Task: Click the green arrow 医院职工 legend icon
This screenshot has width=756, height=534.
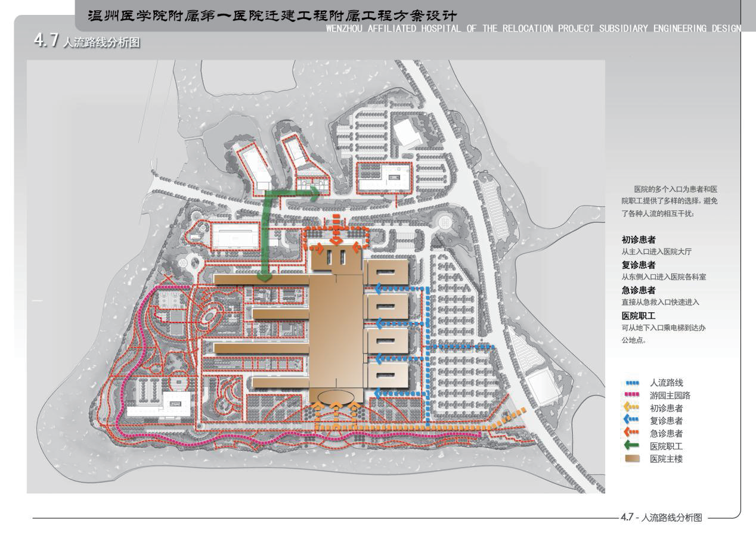Action: (x=632, y=446)
